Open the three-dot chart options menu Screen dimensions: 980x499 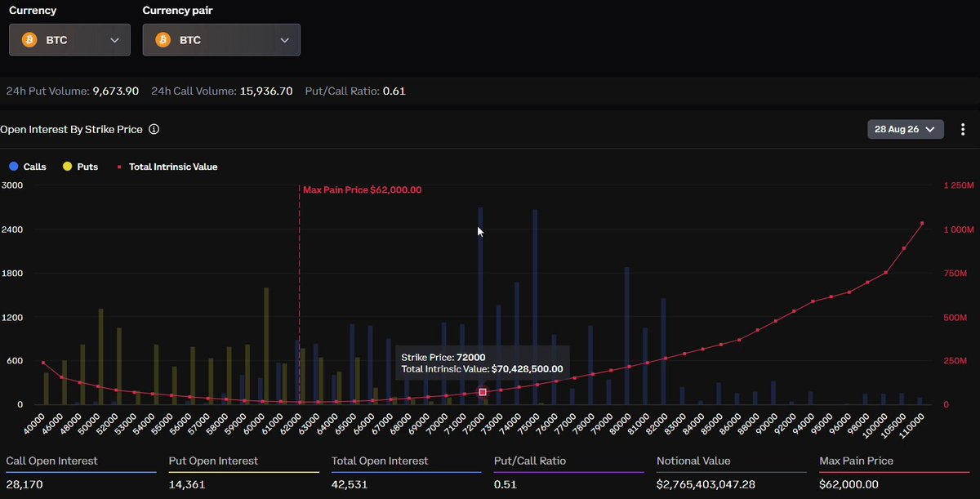coord(963,129)
